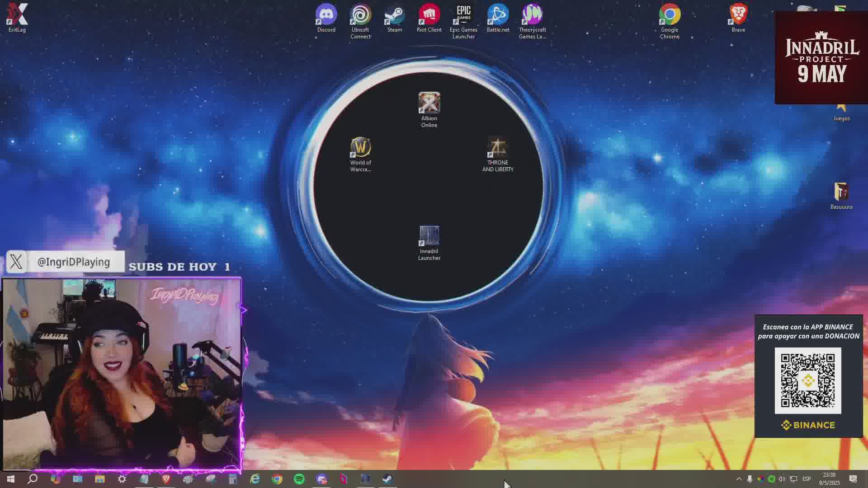Open the Copilot icon in the taskbar
Screen dimensions: 868x488
coord(55,479)
